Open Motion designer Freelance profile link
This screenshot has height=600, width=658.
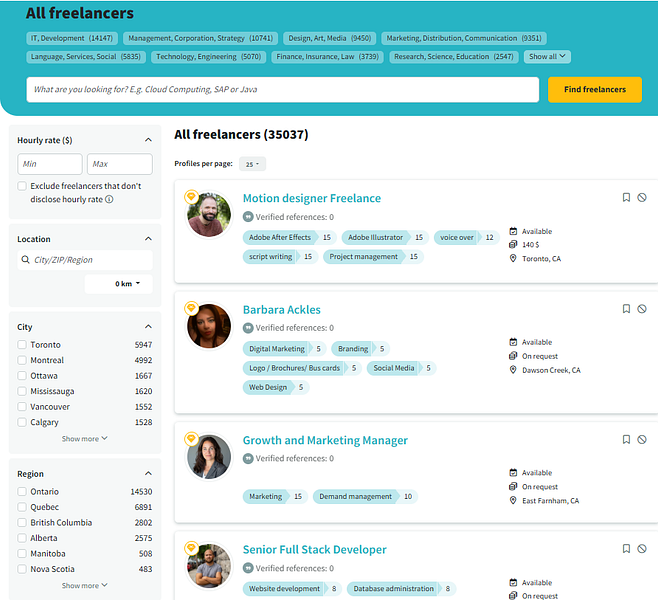pos(312,198)
